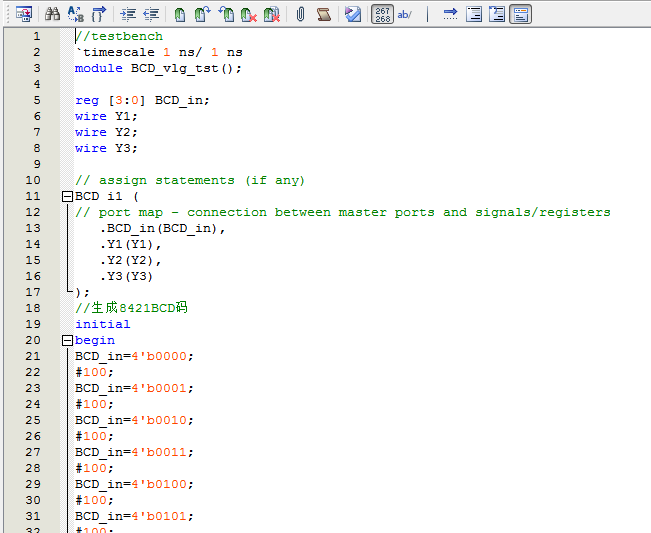Open the Replace text tool (A-to-B icon)

(x=76, y=14)
